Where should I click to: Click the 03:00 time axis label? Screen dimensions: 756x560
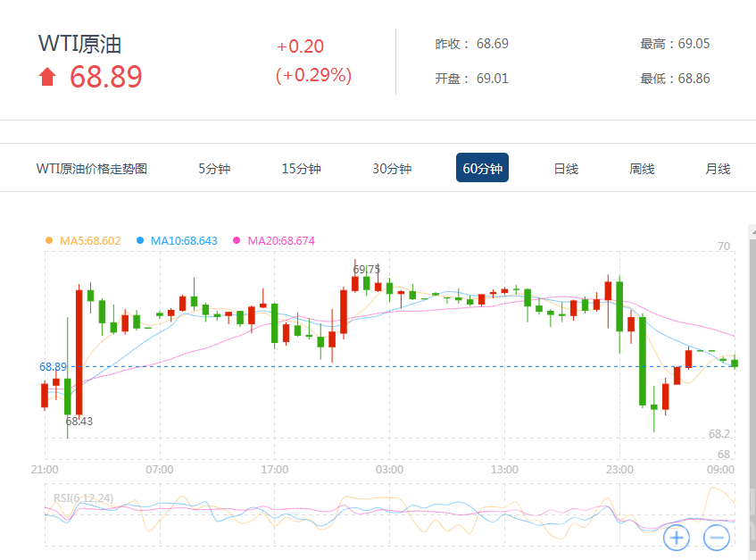click(389, 469)
